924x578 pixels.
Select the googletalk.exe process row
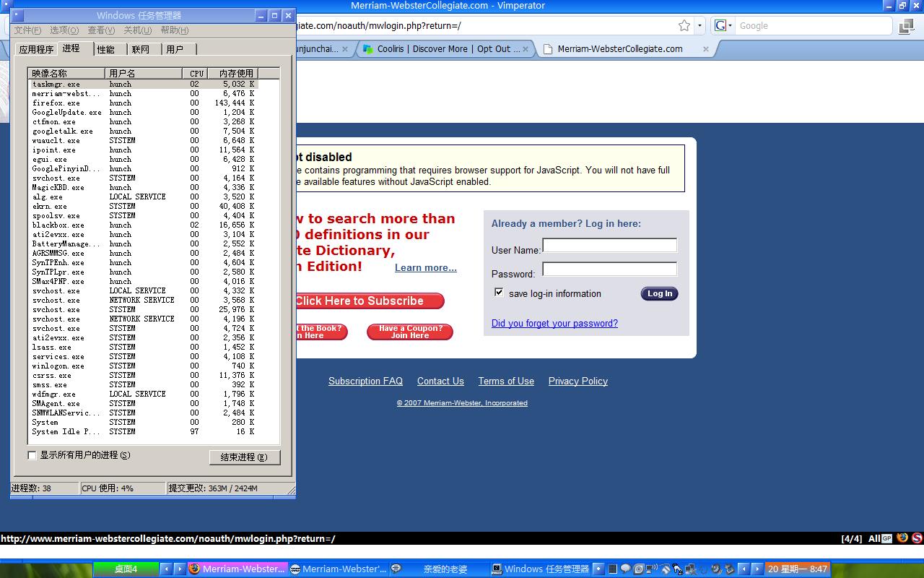pos(144,131)
